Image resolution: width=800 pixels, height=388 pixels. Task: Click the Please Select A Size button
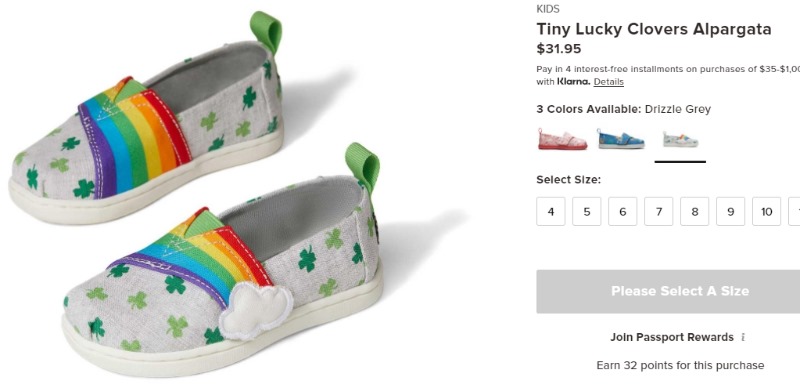point(668,292)
